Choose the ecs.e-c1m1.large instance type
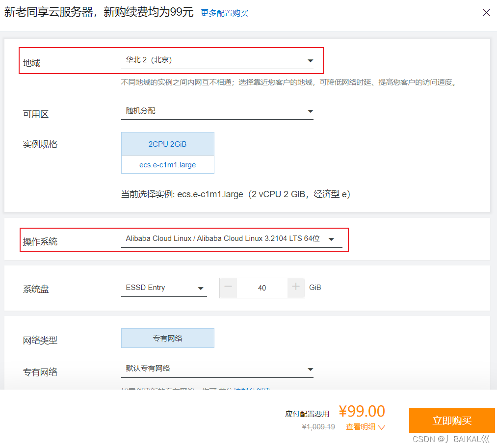Image resolution: width=497 pixels, height=448 pixels. click(x=168, y=165)
